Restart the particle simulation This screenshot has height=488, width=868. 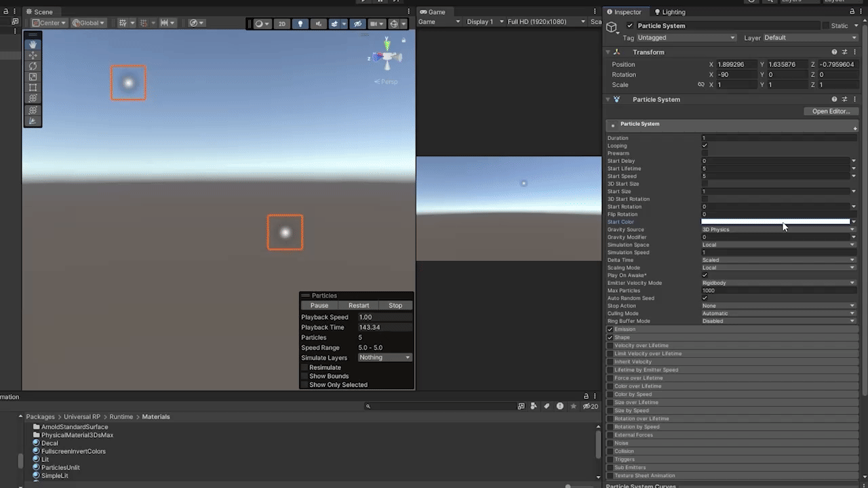[x=358, y=305]
